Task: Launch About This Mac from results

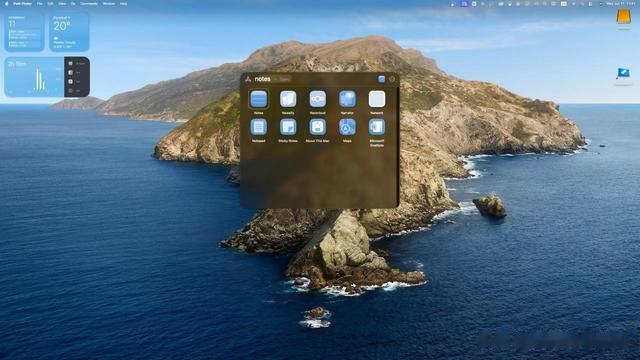Action: [318, 127]
